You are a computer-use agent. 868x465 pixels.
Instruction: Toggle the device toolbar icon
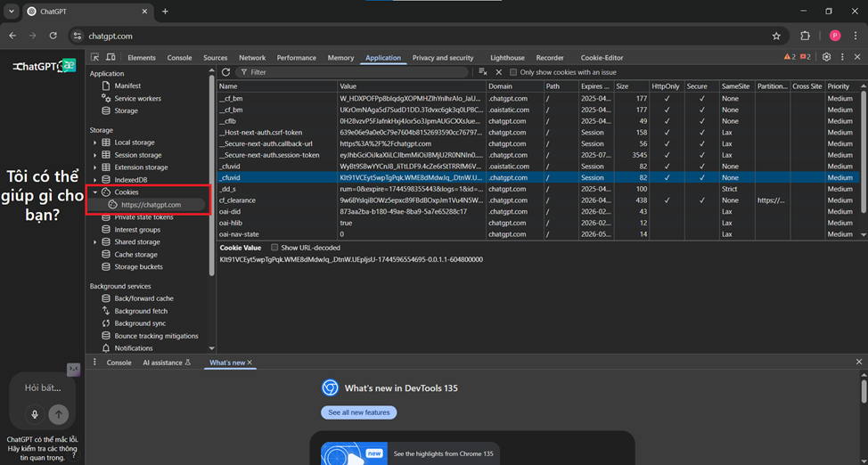111,57
